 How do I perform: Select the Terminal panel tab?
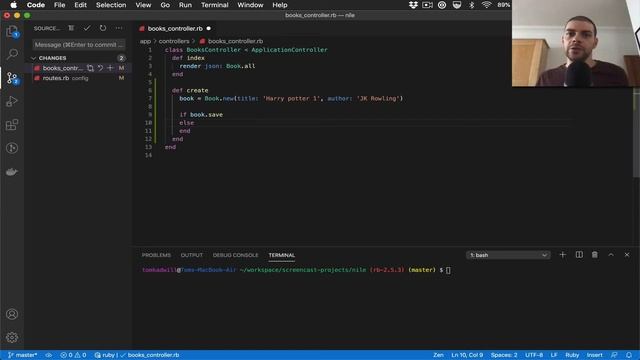(x=282, y=255)
